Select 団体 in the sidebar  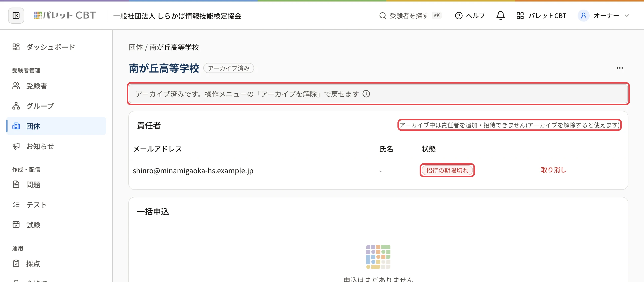56,126
